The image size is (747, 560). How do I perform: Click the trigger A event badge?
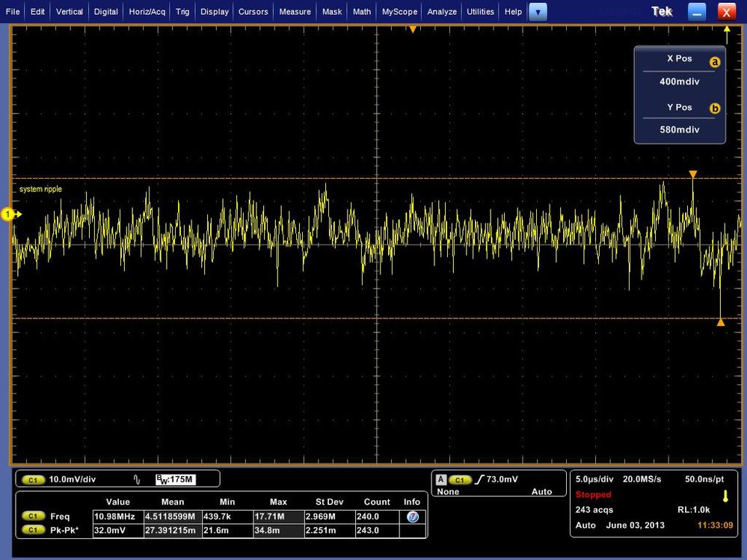441,479
